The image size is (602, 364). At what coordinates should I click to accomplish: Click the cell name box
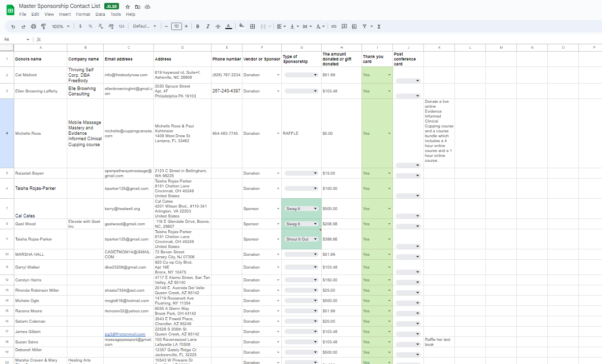15,39
